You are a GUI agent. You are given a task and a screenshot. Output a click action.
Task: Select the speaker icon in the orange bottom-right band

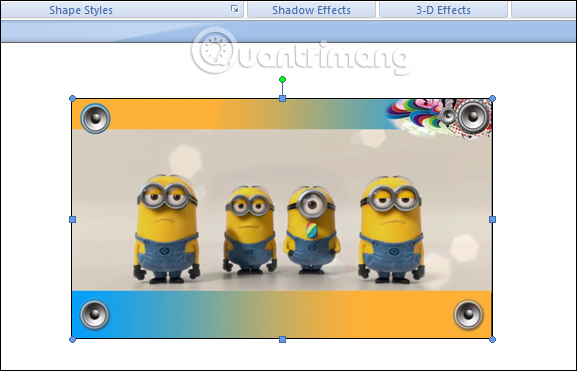pyautogui.click(x=468, y=314)
